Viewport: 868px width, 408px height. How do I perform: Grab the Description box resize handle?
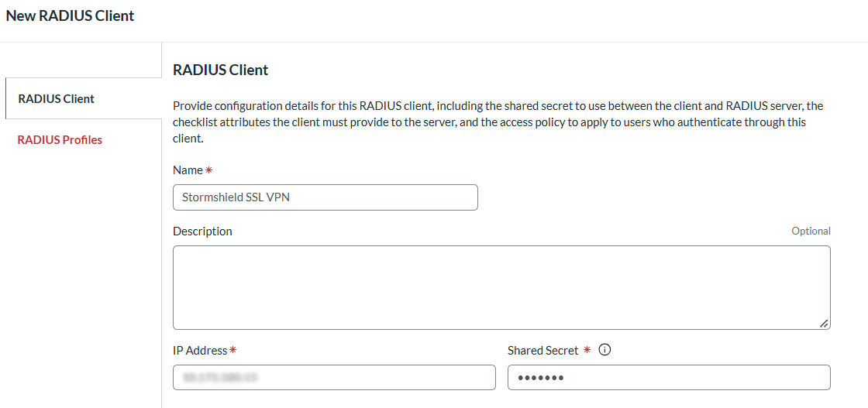pos(824,324)
